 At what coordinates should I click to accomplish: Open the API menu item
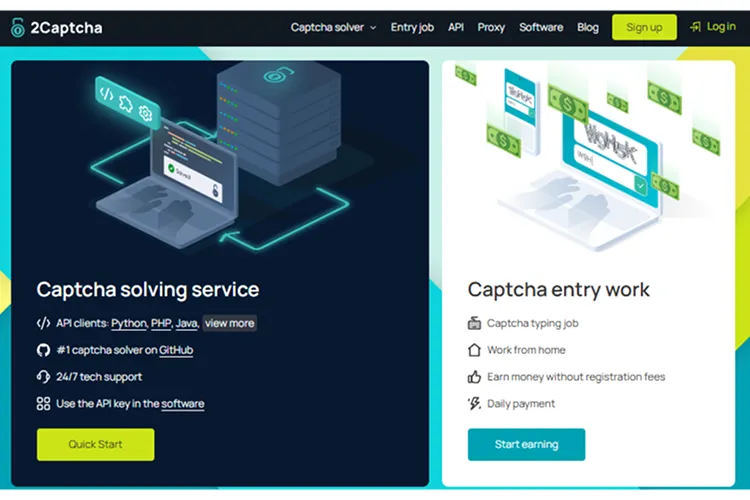tap(456, 27)
